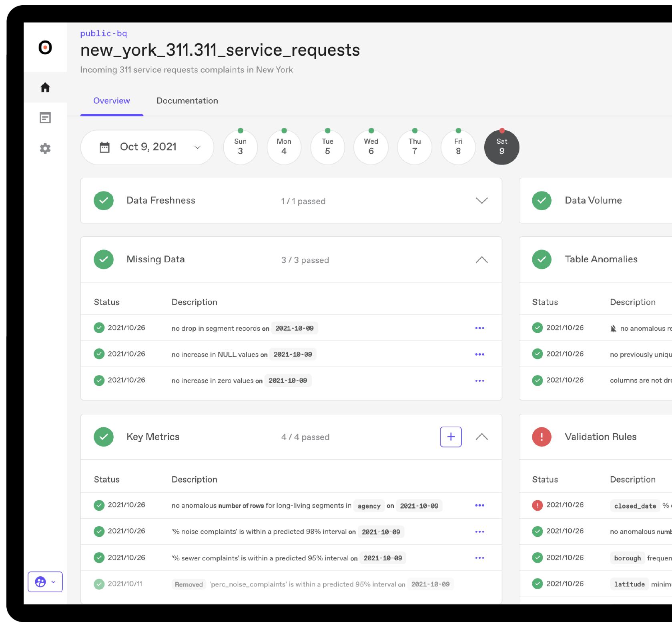Image resolution: width=672 pixels, height=630 pixels.
Task: Click status icon of the Removed metric row
Action: (99, 584)
